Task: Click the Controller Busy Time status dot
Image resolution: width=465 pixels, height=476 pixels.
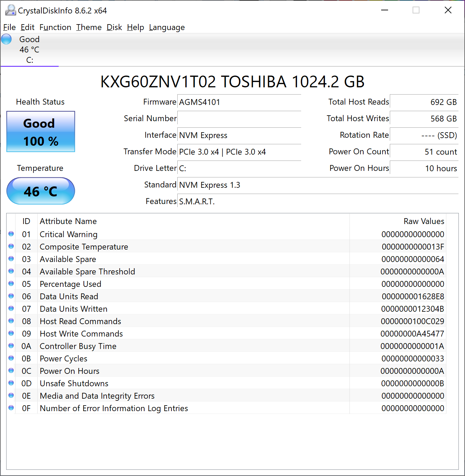Action: tap(11, 346)
